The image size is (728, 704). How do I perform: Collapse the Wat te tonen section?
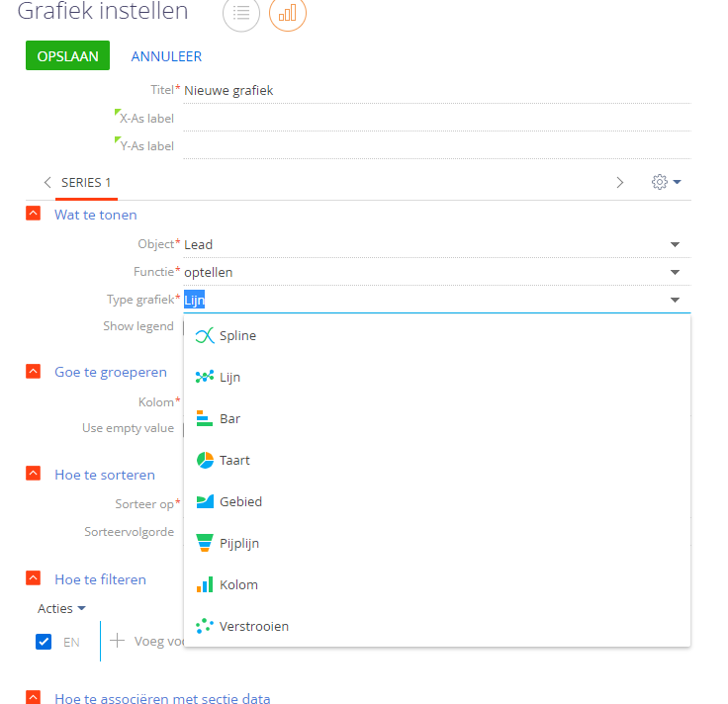[34, 215]
